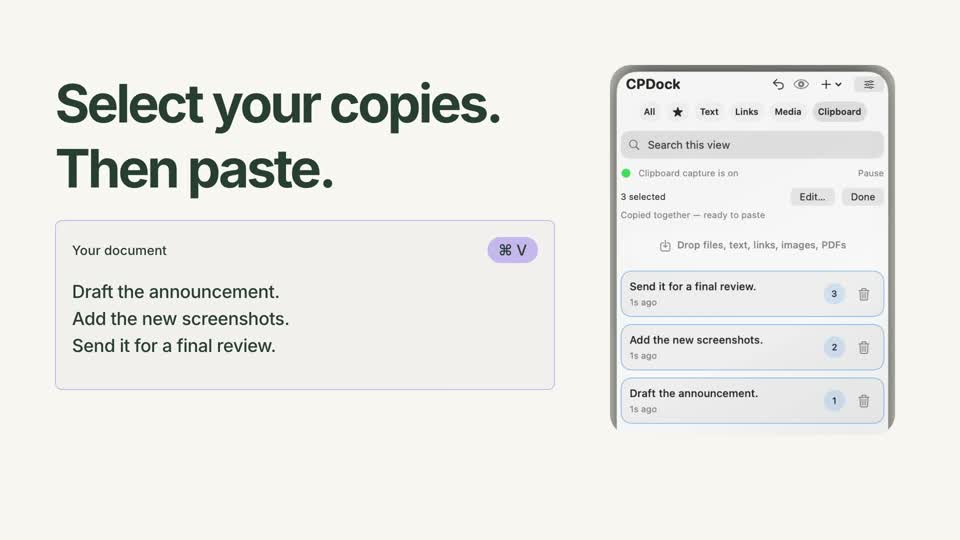Click 'Clipboard capture is on' label
The height and width of the screenshot is (540, 960).
688,173
